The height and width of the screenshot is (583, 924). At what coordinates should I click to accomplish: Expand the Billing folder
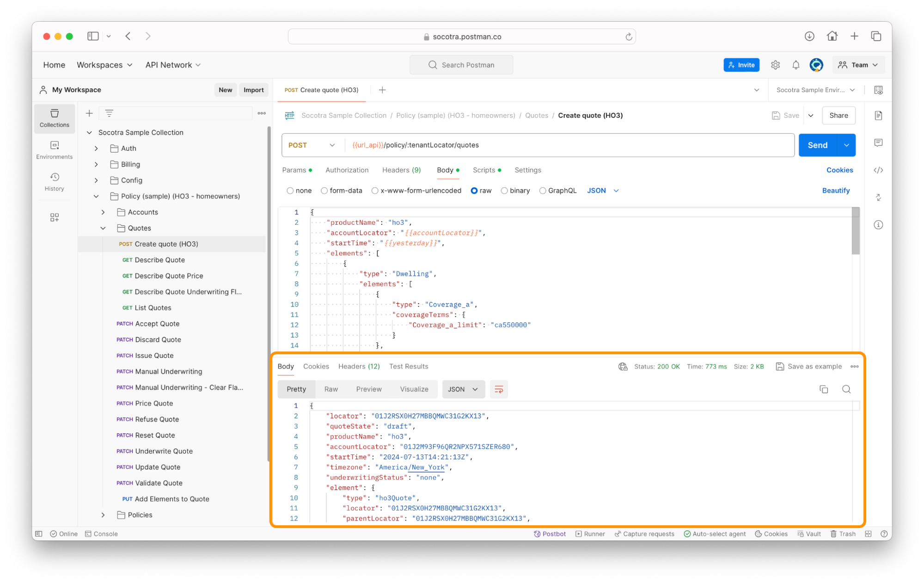tap(96, 164)
